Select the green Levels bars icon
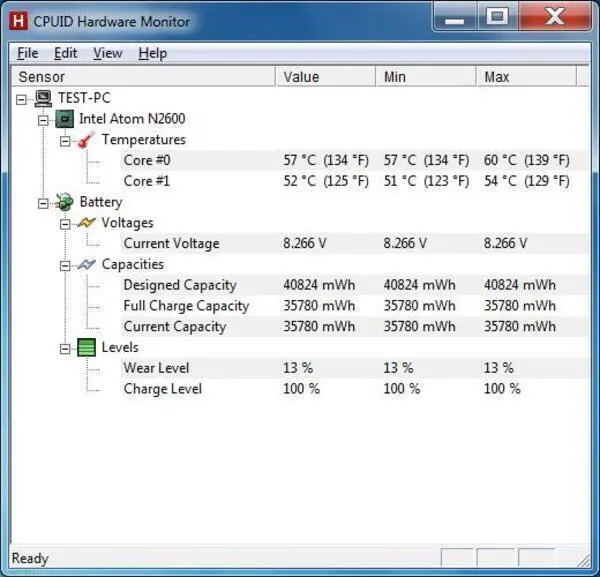Screen dimensions: 600x577 click(86, 347)
